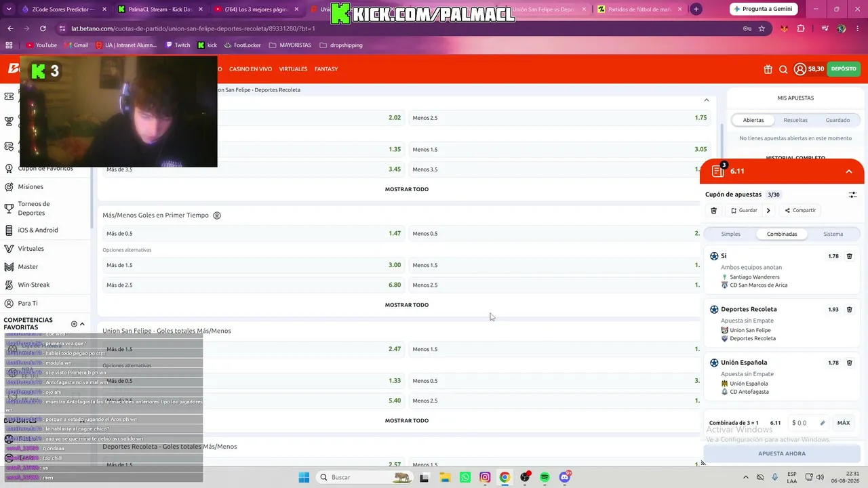This screenshot has width=868, height=488.
Task: Remove the Deportes Recoleta 1.93 selection
Action: click(x=849, y=310)
